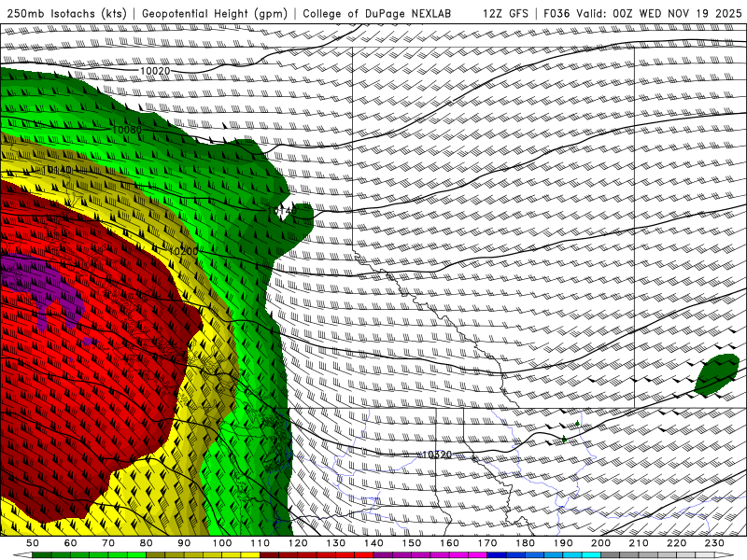Click the 10320 height contour label
Screen dimensions: 747x560
pos(437,455)
